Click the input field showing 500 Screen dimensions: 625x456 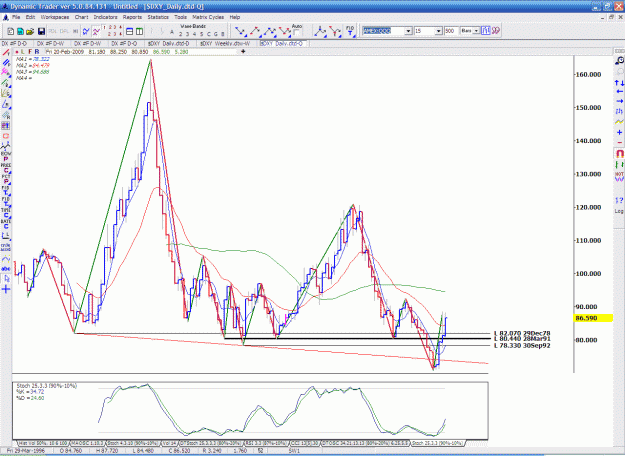click(x=451, y=31)
